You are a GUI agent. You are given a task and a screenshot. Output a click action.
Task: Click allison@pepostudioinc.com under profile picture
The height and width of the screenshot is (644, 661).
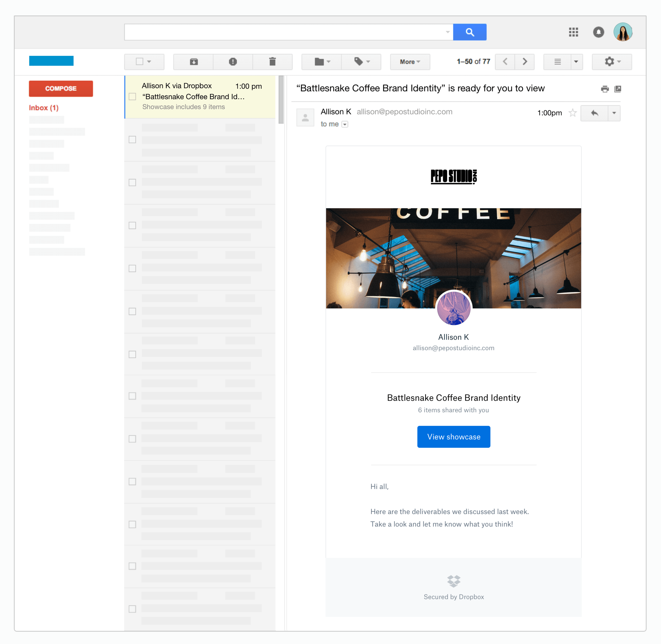click(x=453, y=348)
